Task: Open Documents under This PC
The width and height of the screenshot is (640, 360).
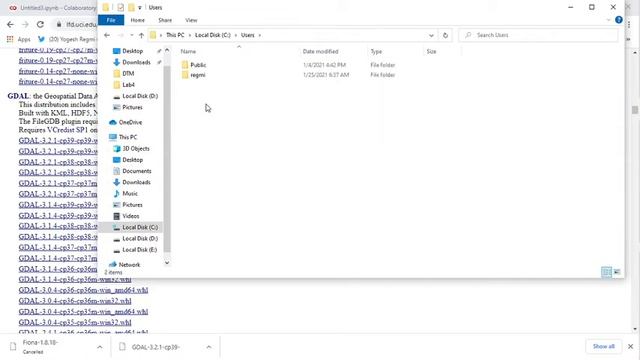Action: coord(137,171)
